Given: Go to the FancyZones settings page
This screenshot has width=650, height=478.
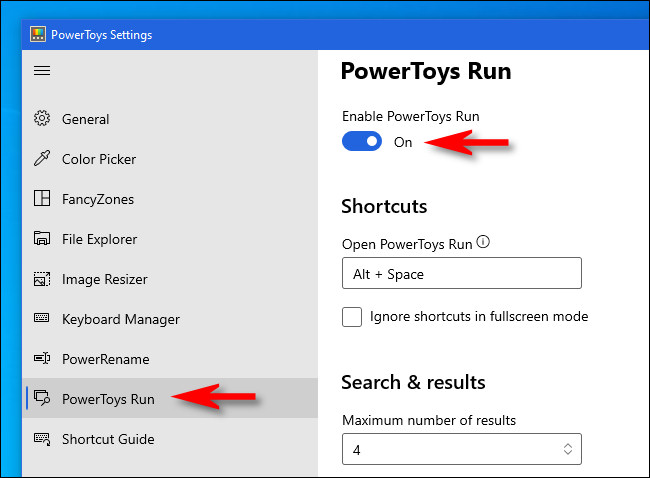Looking at the screenshot, I should click(97, 199).
